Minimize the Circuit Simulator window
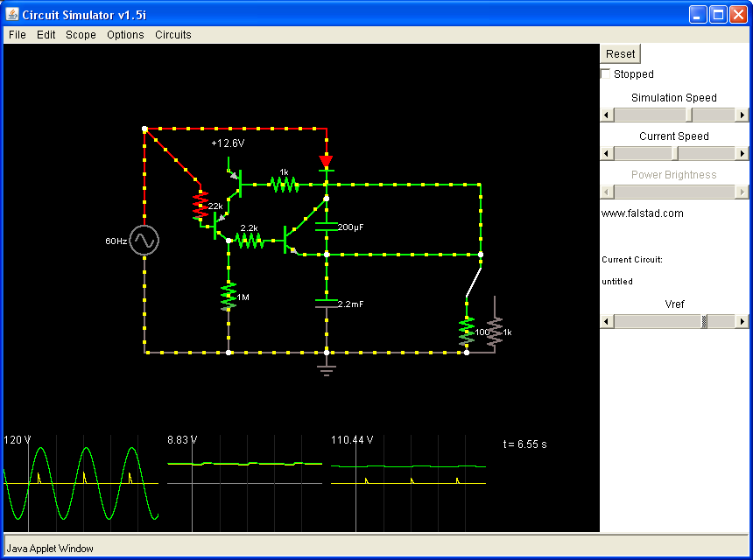 pos(698,15)
